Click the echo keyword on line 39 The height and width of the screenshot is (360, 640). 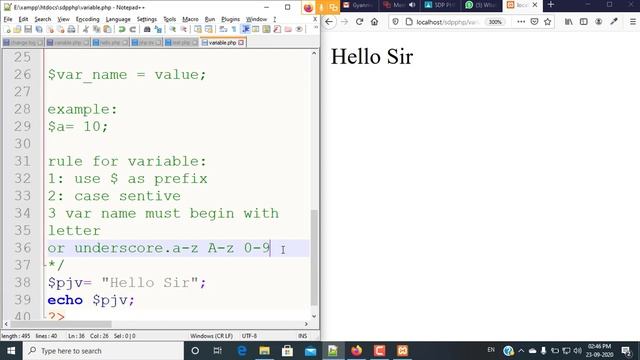[65, 300]
